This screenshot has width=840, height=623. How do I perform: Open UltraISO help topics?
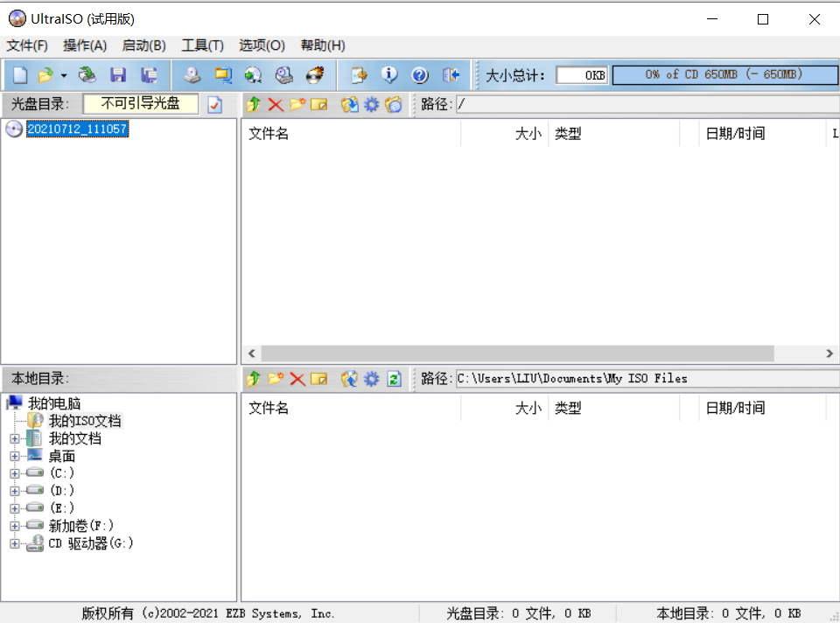[x=420, y=74]
